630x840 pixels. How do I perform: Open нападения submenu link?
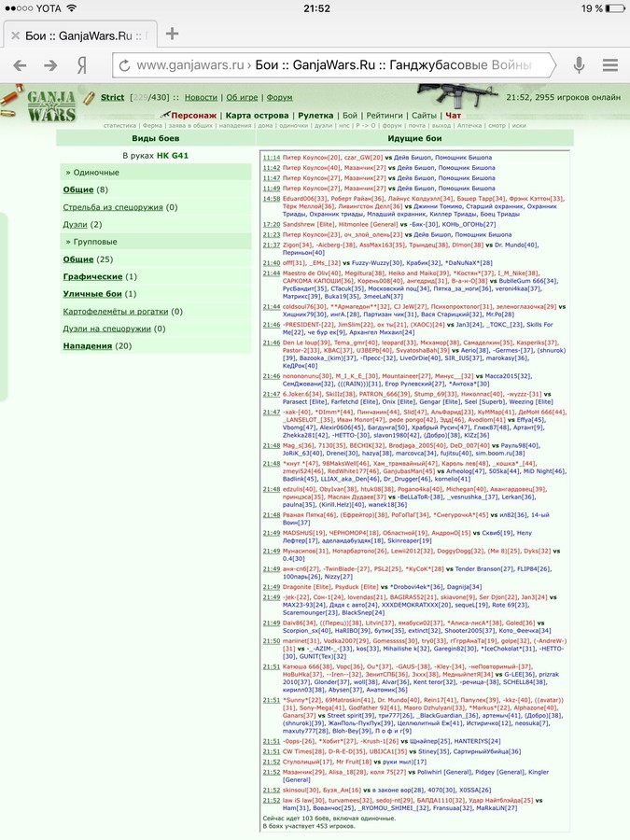234,125
